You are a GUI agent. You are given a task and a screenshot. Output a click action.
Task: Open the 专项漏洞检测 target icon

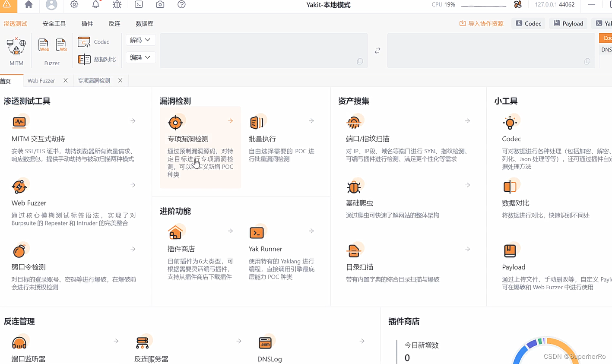pyautogui.click(x=175, y=123)
